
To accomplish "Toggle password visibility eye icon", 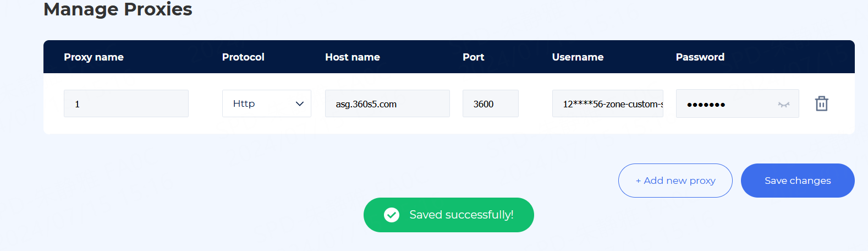I will coord(784,104).
